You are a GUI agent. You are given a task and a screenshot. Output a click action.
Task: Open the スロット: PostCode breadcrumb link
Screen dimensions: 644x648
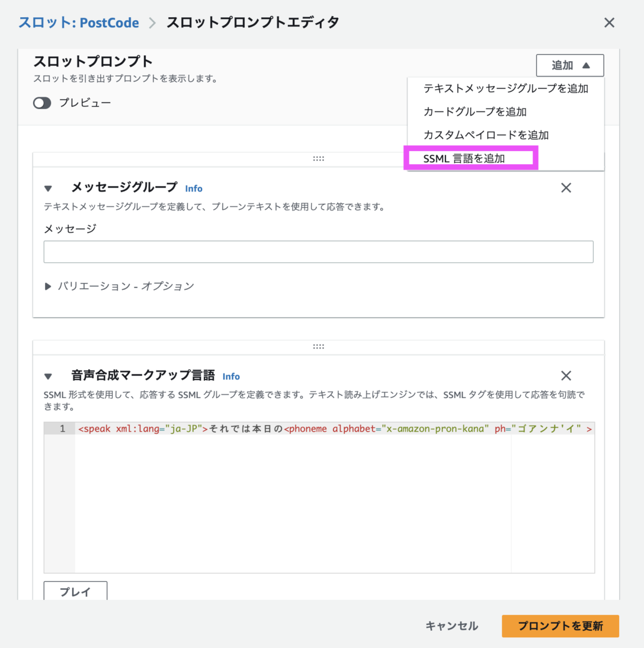pos(78,23)
